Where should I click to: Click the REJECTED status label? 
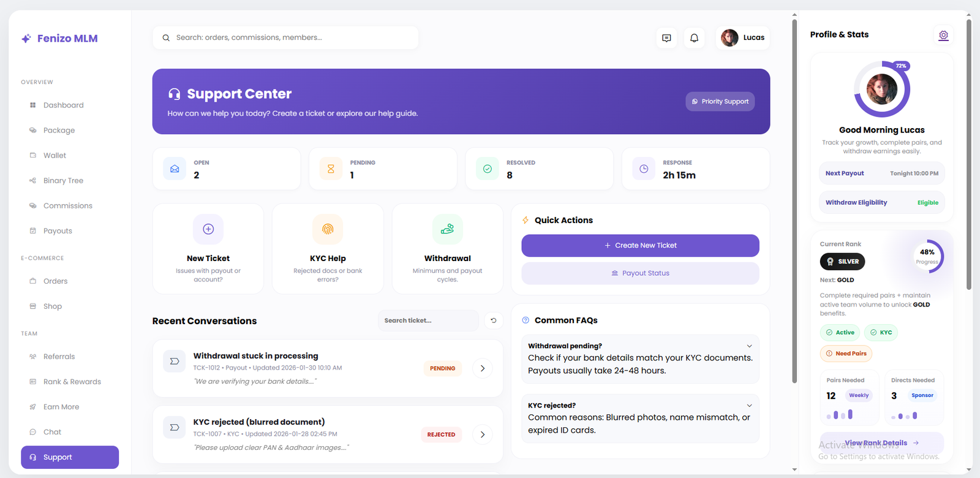[441, 434]
